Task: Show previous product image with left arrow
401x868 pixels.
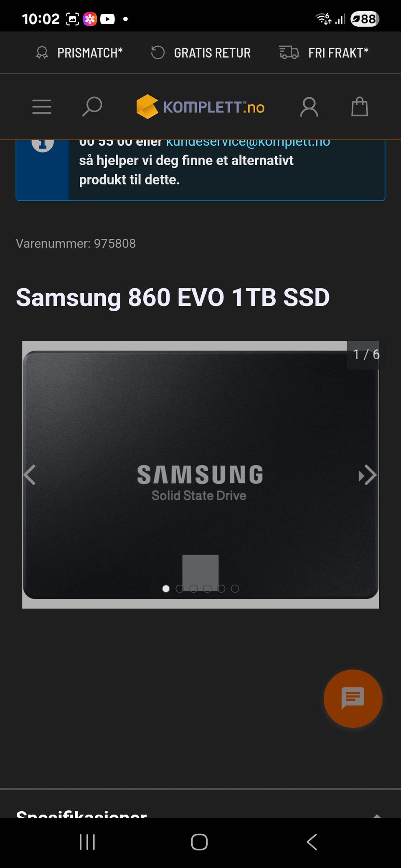Action: [30, 475]
